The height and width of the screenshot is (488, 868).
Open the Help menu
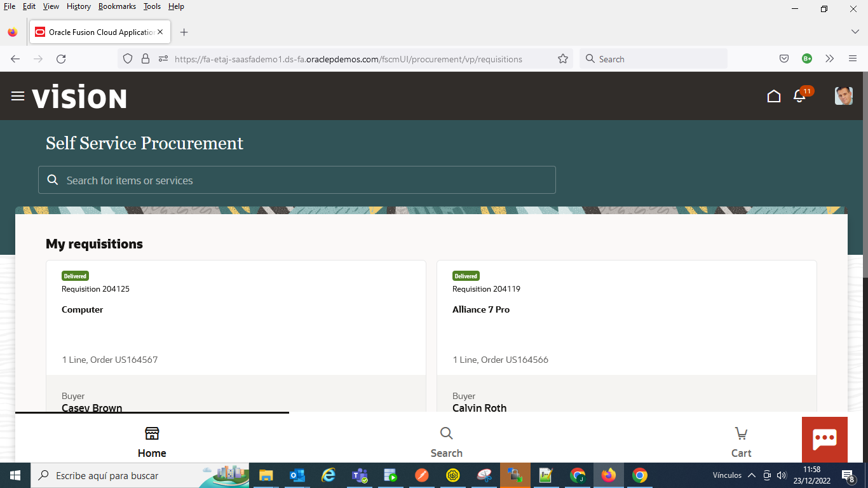(x=176, y=6)
